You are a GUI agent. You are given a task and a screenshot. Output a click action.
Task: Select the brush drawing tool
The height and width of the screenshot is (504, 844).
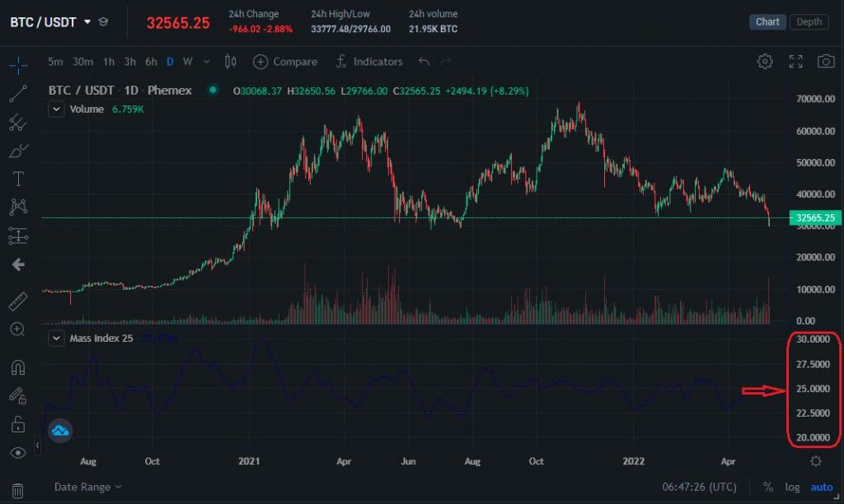[18, 151]
